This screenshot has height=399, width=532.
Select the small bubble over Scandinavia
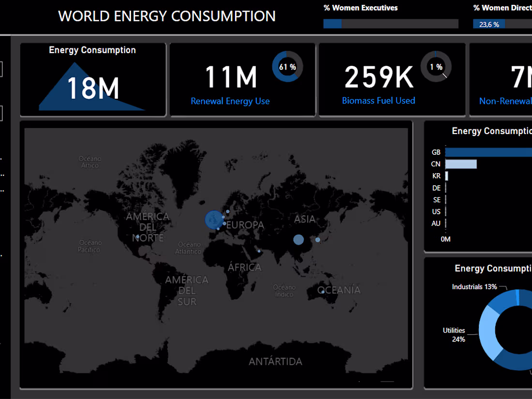(x=227, y=211)
